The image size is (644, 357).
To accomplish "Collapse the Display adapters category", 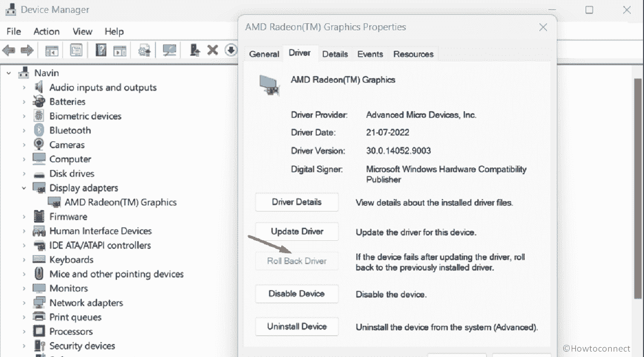I will 23,188.
